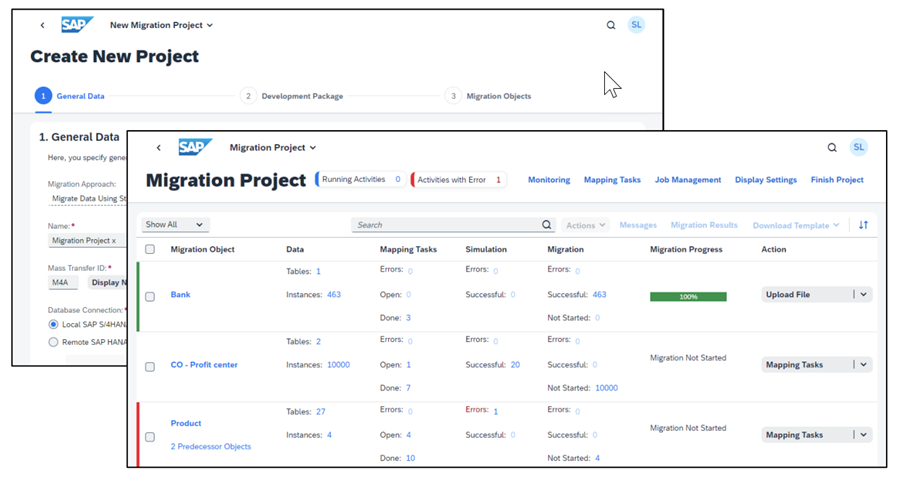Open Job Management link

pyautogui.click(x=688, y=180)
